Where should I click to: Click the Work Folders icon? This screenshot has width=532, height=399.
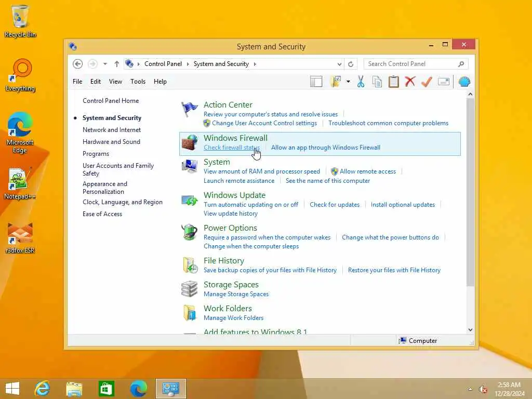[x=190, y=312]
